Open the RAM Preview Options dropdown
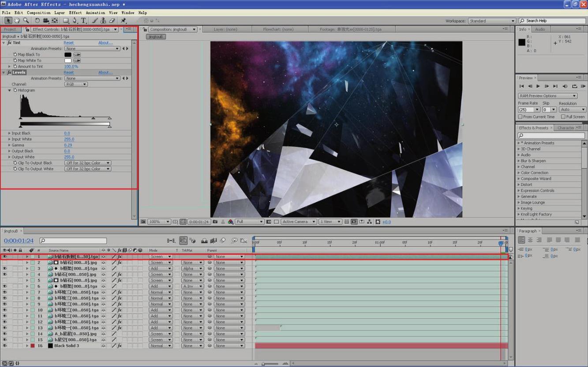588x367 pixels. coord(547,96)
